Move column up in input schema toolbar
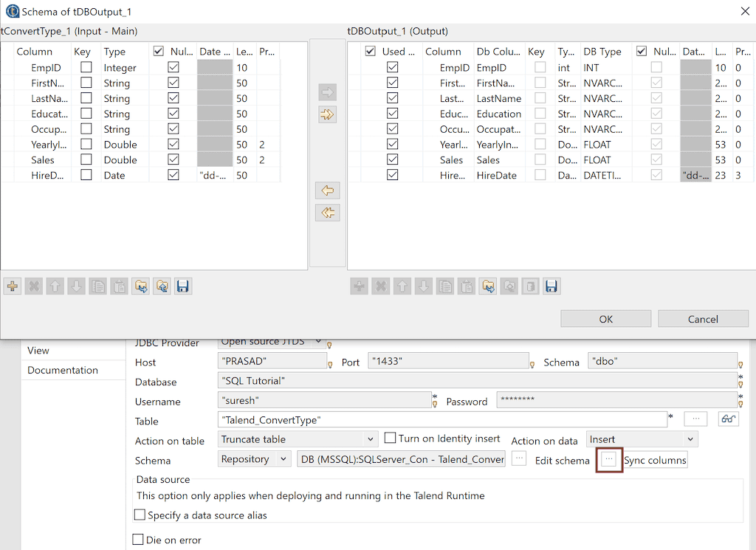Viewport: 756px width, 550px height. tap(55, 286)
